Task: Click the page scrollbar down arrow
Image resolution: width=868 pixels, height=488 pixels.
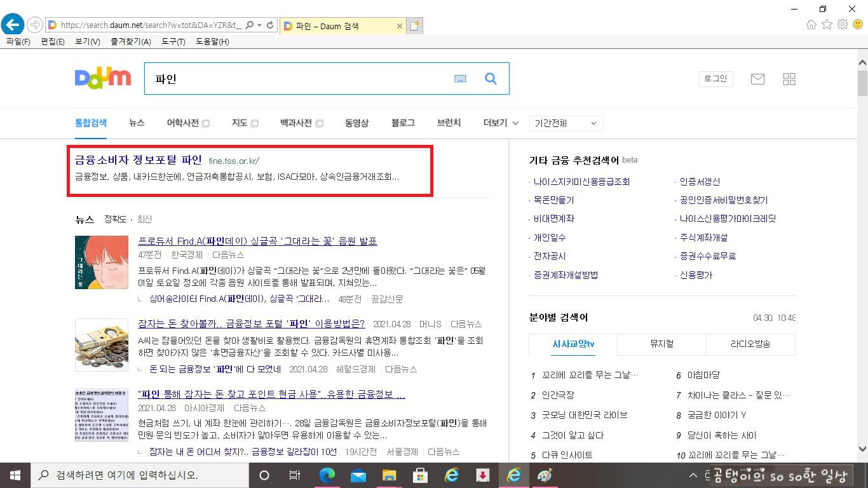Action: pyautogui.click(x=862, y=448)
